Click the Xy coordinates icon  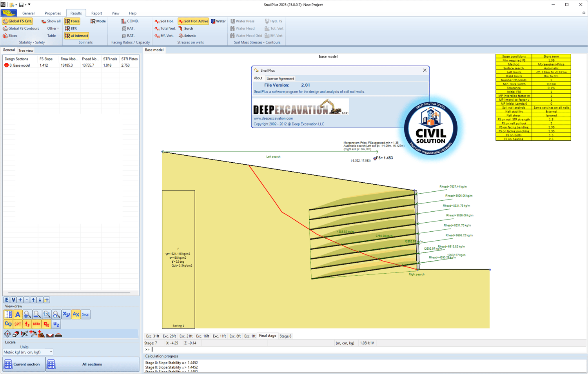tap(66, 314)
